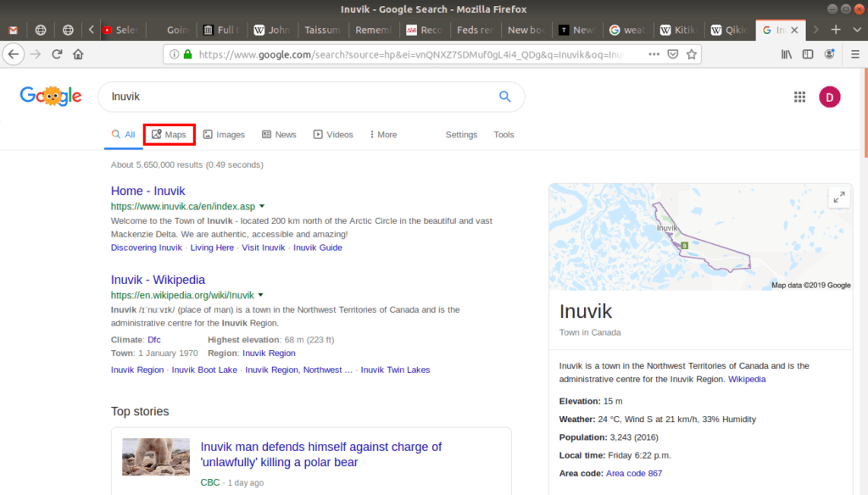Expand Wikipedia result URL dropdown arrow

click(x=261, y=295)
